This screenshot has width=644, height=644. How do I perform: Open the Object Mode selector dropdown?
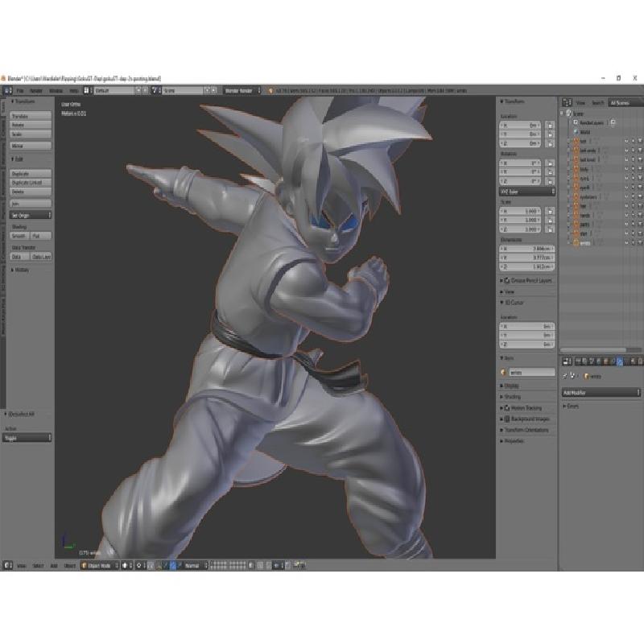pos(100,566)
